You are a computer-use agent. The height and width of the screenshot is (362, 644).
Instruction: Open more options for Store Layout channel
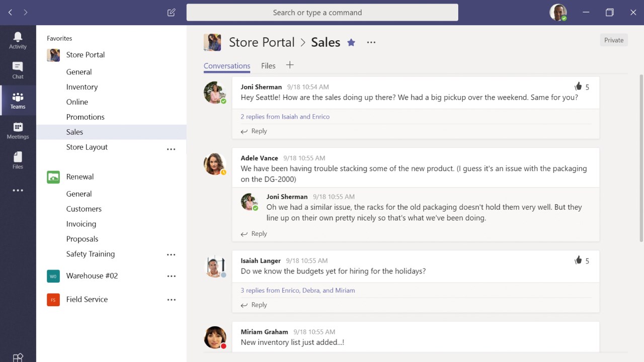pyautogui.click(x=171, y=149)
